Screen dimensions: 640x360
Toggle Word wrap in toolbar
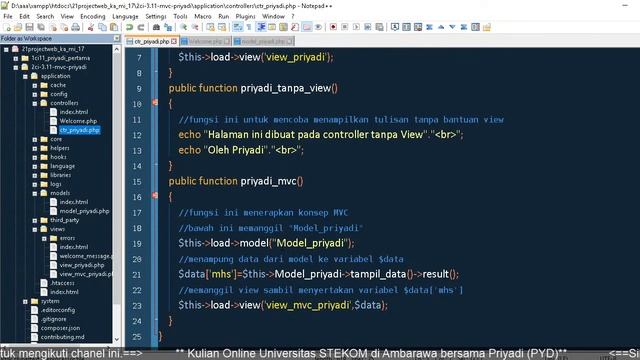tap(238, 27)
